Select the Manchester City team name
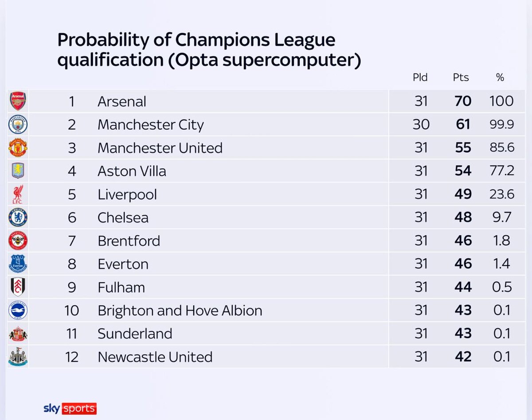Screen dimensions: 532x420 pos(150,125)
